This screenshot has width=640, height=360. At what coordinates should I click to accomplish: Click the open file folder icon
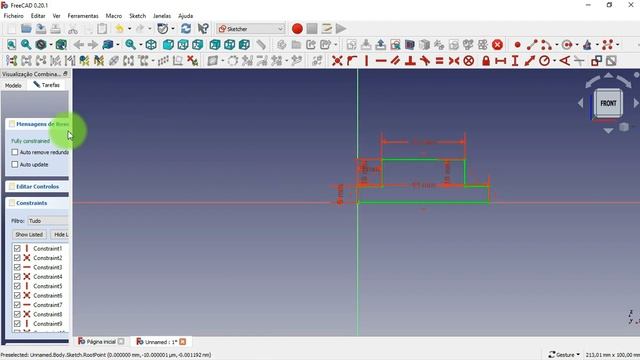26,29
